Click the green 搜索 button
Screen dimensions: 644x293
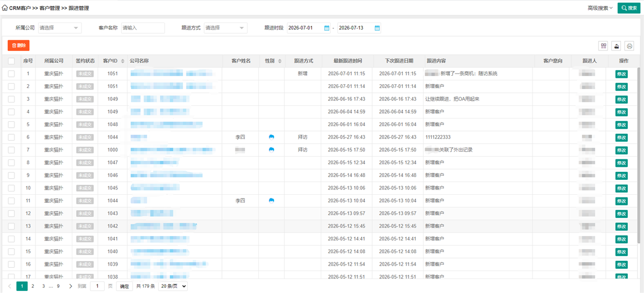(x=629, y=8)
